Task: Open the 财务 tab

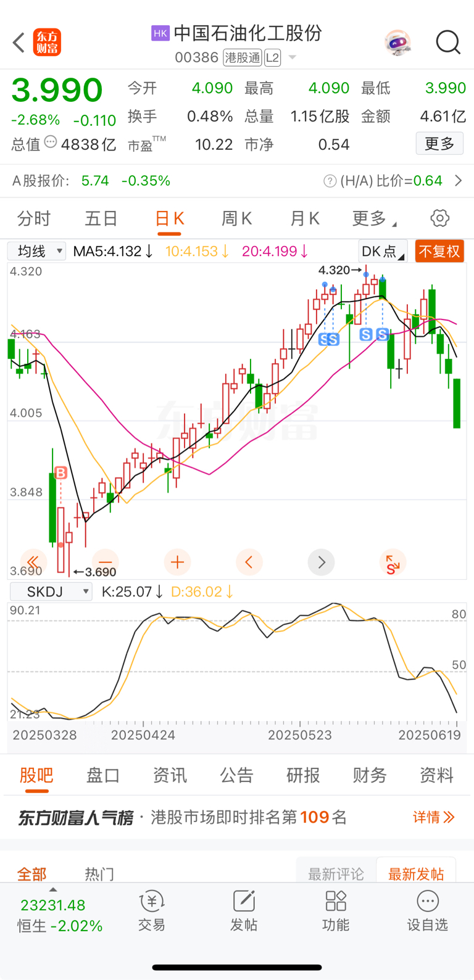Action: point(370,775)
